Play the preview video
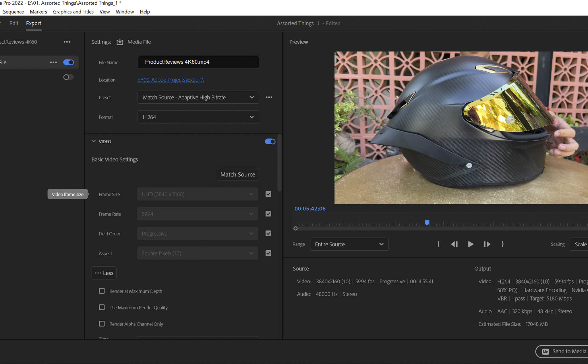Viewport: 588px width, 364px height. [471, 244]
